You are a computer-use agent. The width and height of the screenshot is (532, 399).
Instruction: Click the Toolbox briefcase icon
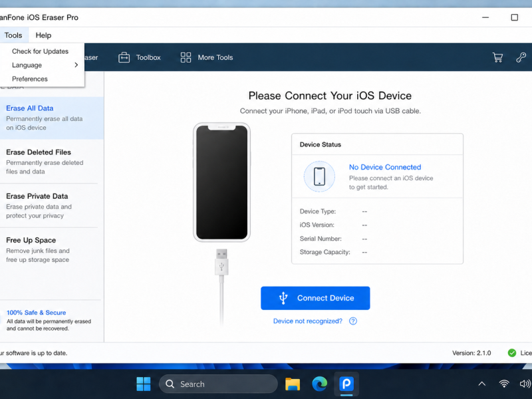(x=124, y=57)
